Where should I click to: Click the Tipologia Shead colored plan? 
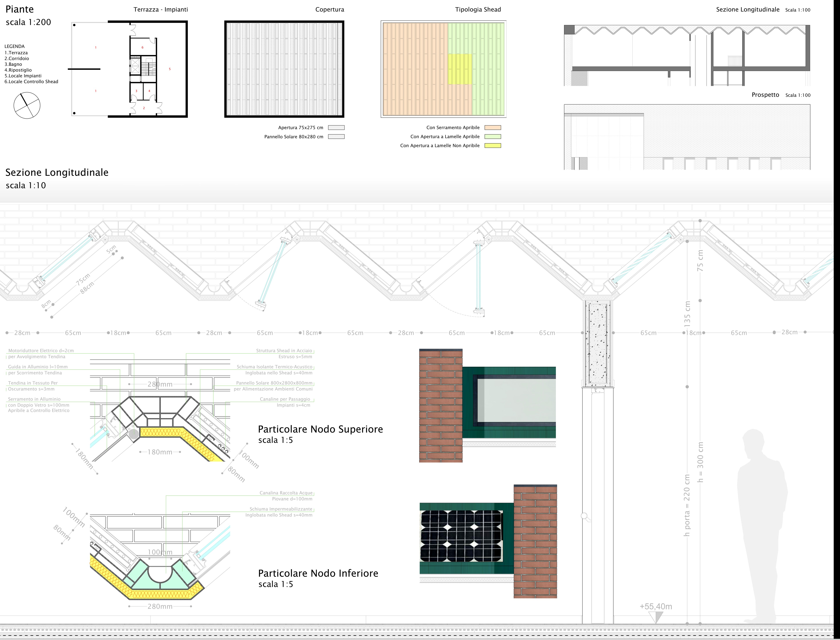click(x=443, y=69)
